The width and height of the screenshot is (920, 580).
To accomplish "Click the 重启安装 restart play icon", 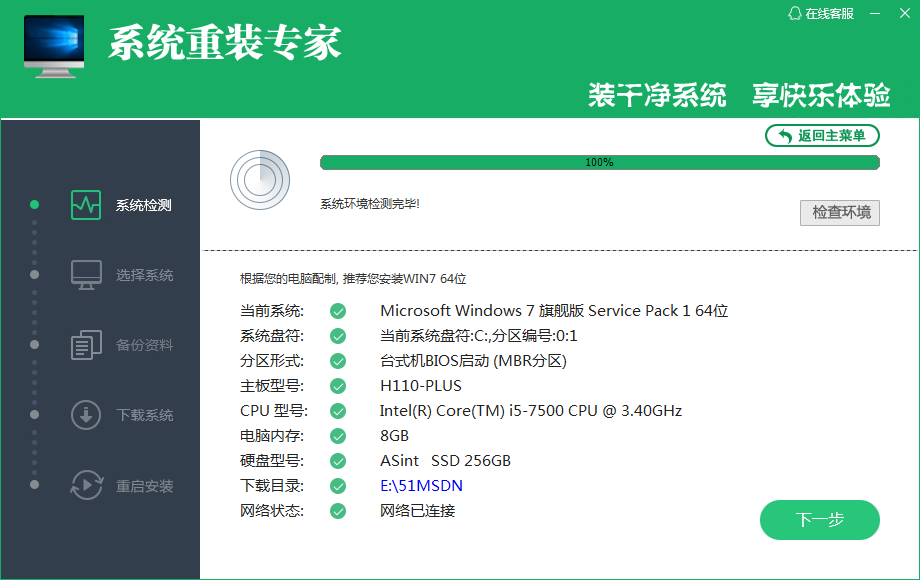I will coord(86,486).
